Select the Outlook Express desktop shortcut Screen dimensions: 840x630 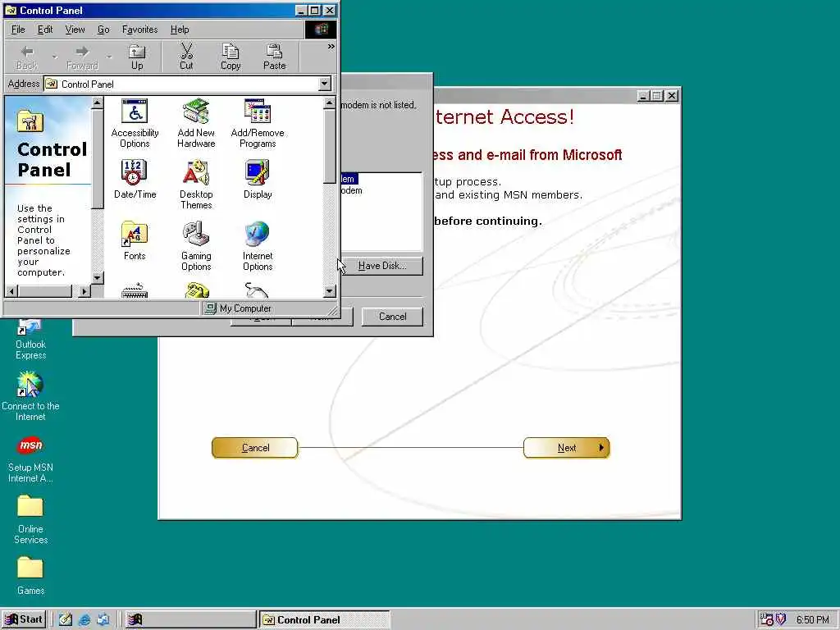click(x=30, y=340)
